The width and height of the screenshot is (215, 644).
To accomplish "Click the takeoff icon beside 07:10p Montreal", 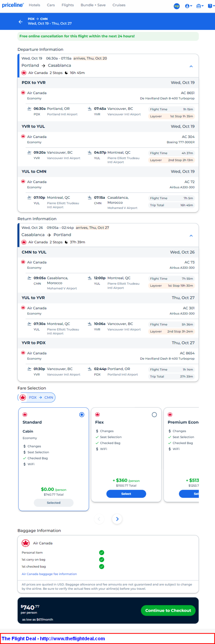I will coord(30,197).
